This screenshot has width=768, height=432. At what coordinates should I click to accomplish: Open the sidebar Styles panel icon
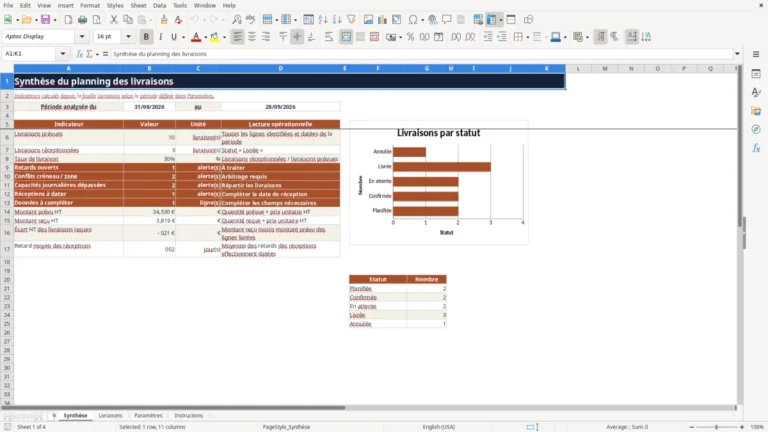(x=756, y=92)
